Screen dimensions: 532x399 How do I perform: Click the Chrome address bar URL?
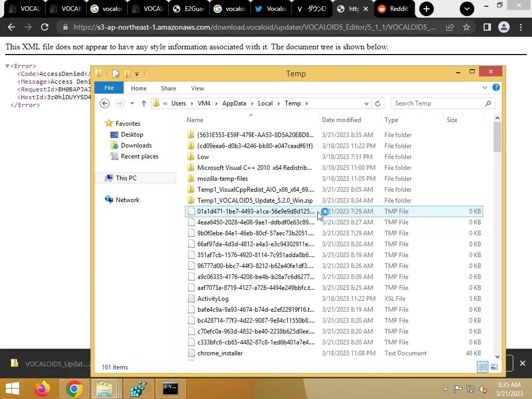click(254, 27)
